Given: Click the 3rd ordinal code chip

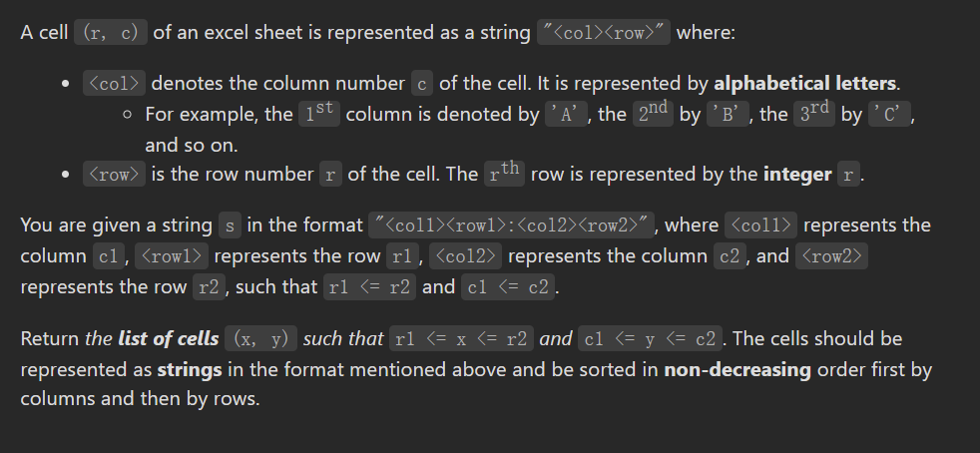Looking at the screenshot, I should pyautogui.click(x=814, y=113).
